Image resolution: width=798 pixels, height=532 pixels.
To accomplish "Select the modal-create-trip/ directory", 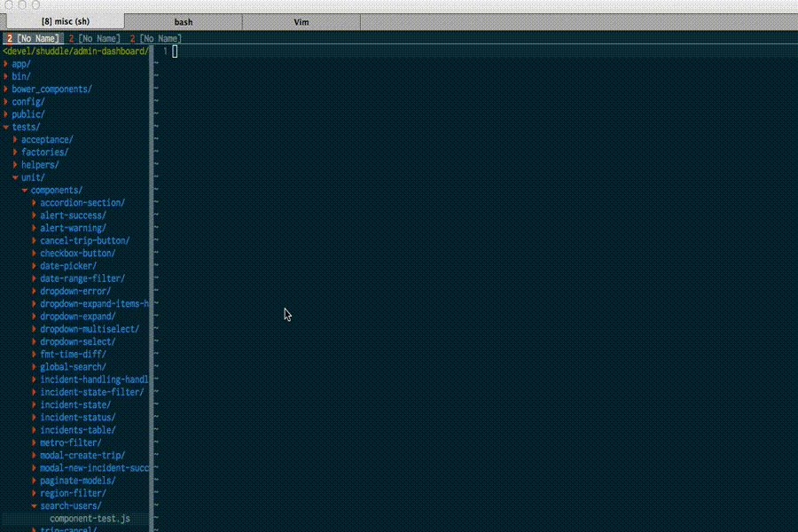I will [x=82, y=456].
